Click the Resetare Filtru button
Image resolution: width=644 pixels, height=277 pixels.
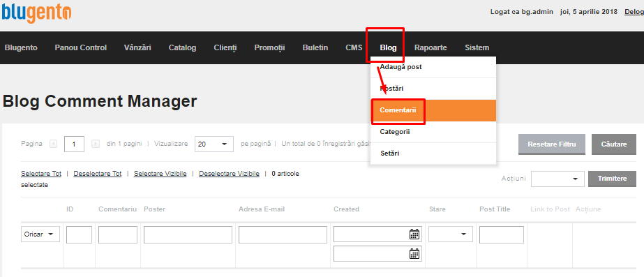552,144
